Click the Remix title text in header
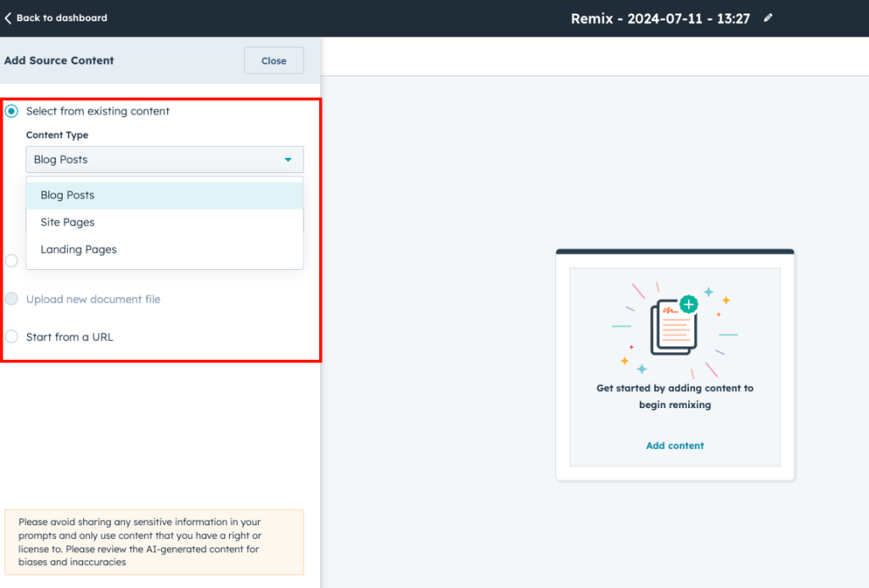 click(x=660, y=19)
